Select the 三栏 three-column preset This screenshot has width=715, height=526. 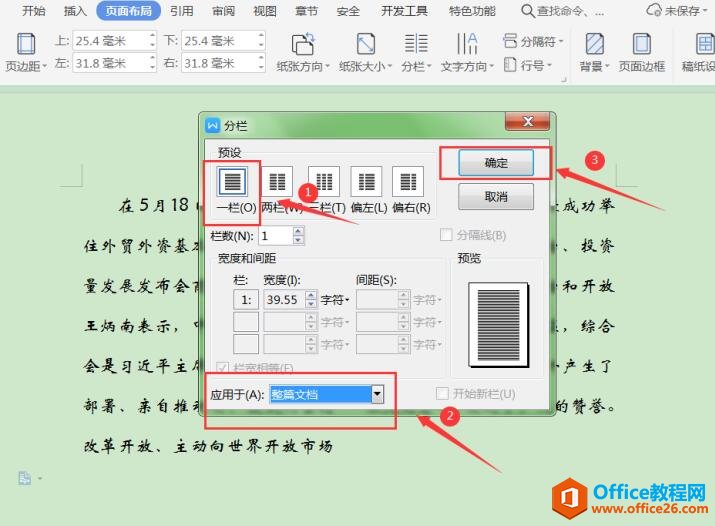tap(324, 181)
